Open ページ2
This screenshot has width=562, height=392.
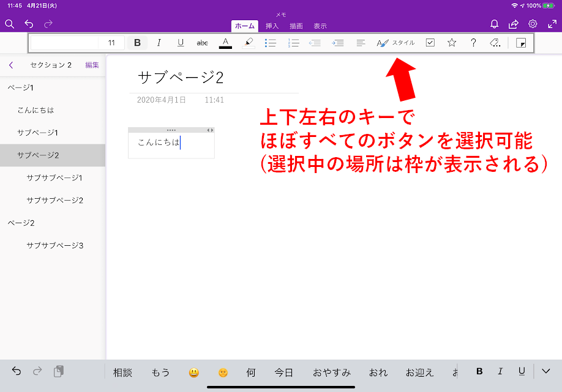pyautogui.click(x=53, y=223)
